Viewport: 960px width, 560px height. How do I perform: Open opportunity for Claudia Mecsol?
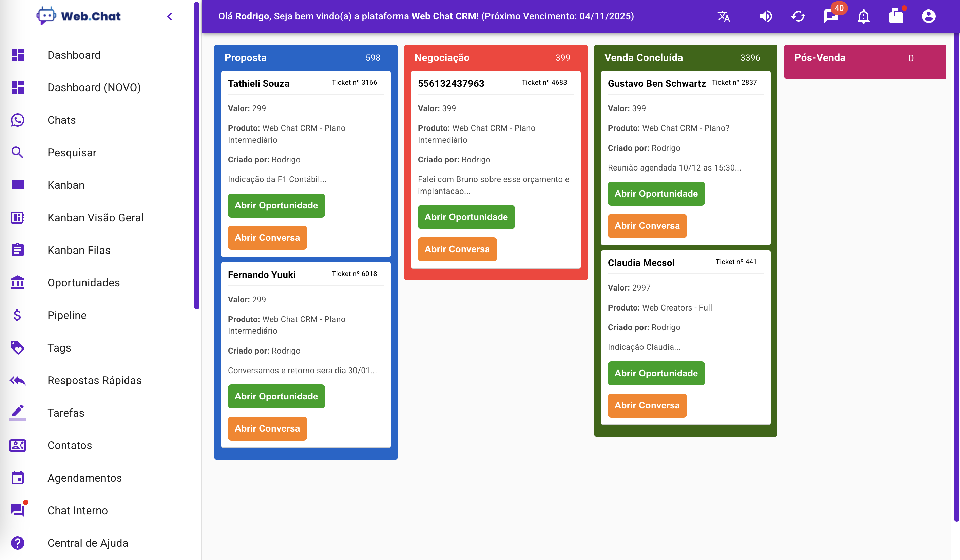tap(656, 374)
